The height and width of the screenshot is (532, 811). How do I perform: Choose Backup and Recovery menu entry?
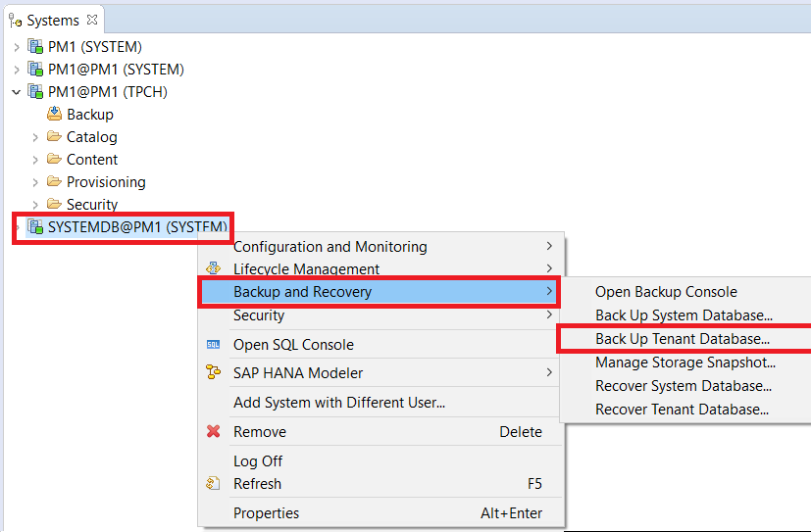tap(380, 292)
